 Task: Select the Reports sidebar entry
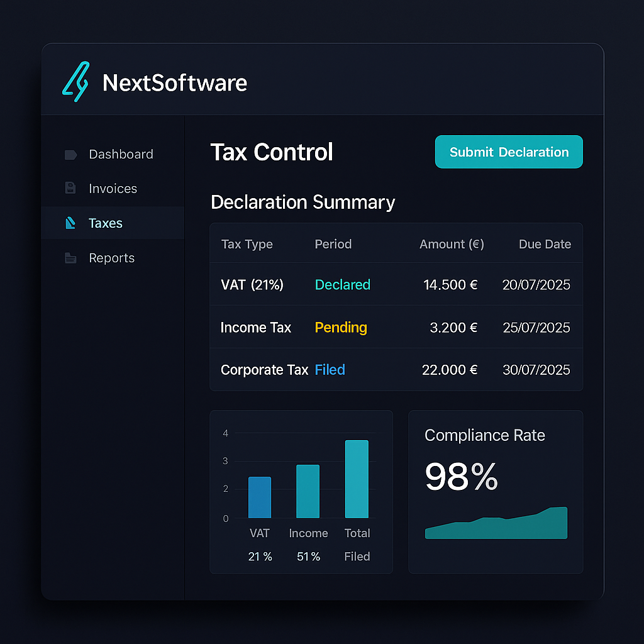[111, 258]
